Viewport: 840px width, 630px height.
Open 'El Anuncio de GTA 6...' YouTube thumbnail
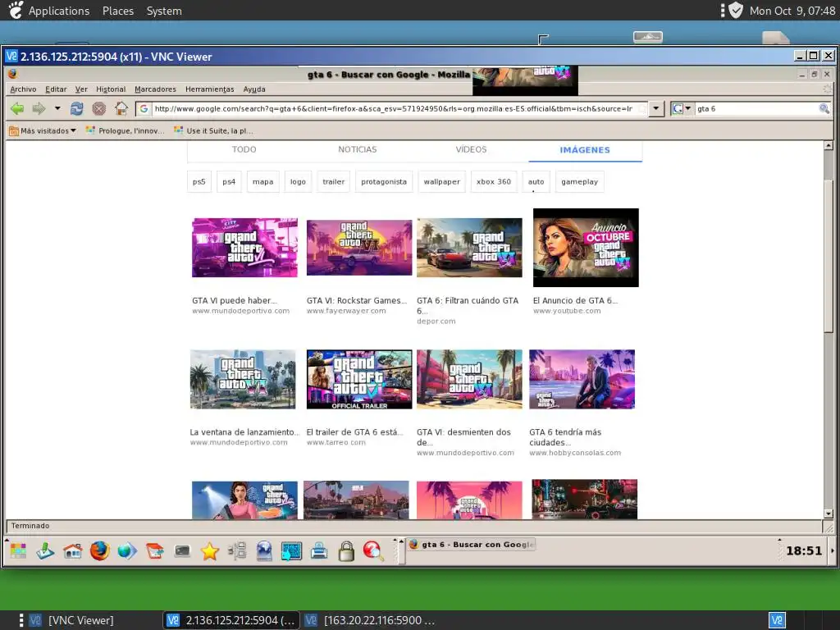586,248
